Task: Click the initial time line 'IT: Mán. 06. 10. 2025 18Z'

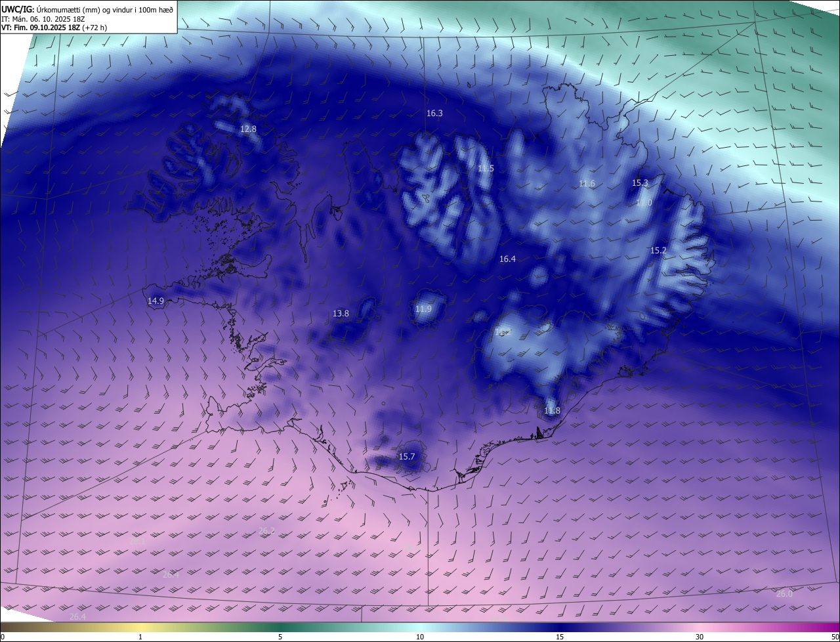Action: [43, 19]
